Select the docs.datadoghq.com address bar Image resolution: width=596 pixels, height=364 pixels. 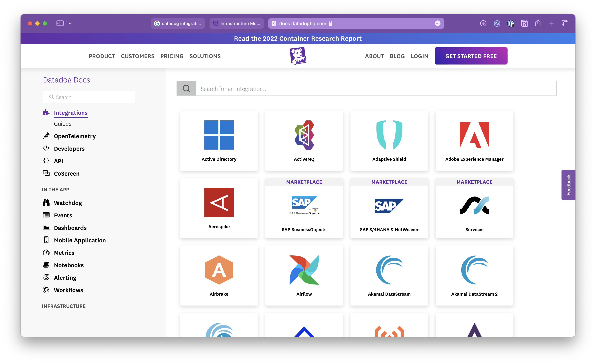point(356,23)
